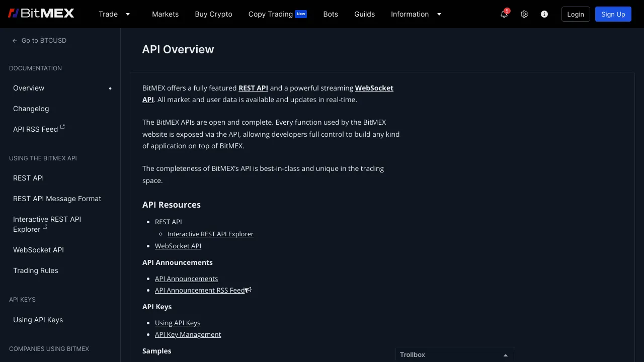Click the API Resources heading
Screen dimensions: 644x362
pyautogui.click(x=172, y=205)
